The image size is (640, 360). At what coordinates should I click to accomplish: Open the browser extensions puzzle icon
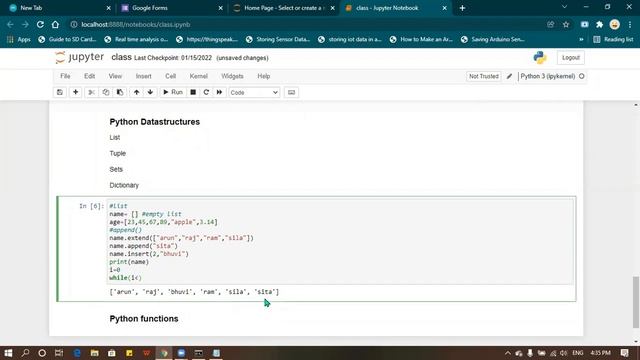(599, 24)
